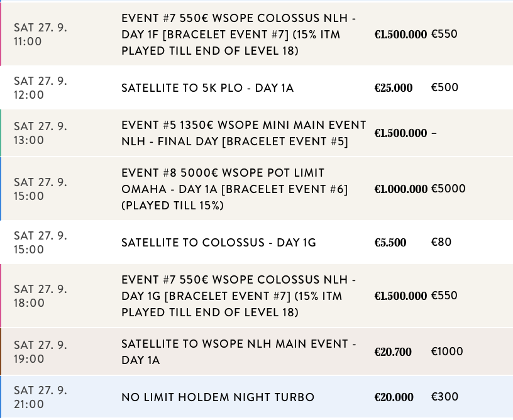Click the €500 buy-in value
Image resolution: width=513 pixels, height=420 pixels.
tap(444, 87)
